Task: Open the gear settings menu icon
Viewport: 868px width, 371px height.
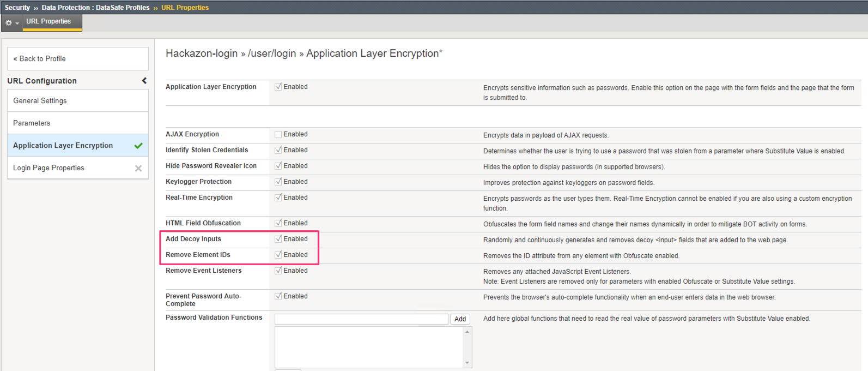Action: [8, 23]
